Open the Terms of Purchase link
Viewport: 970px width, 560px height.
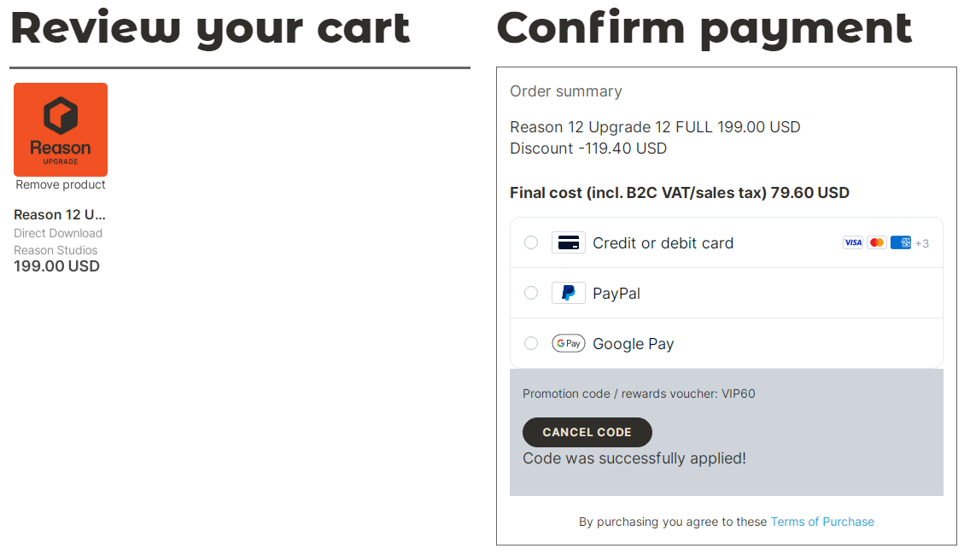[822, 522]
